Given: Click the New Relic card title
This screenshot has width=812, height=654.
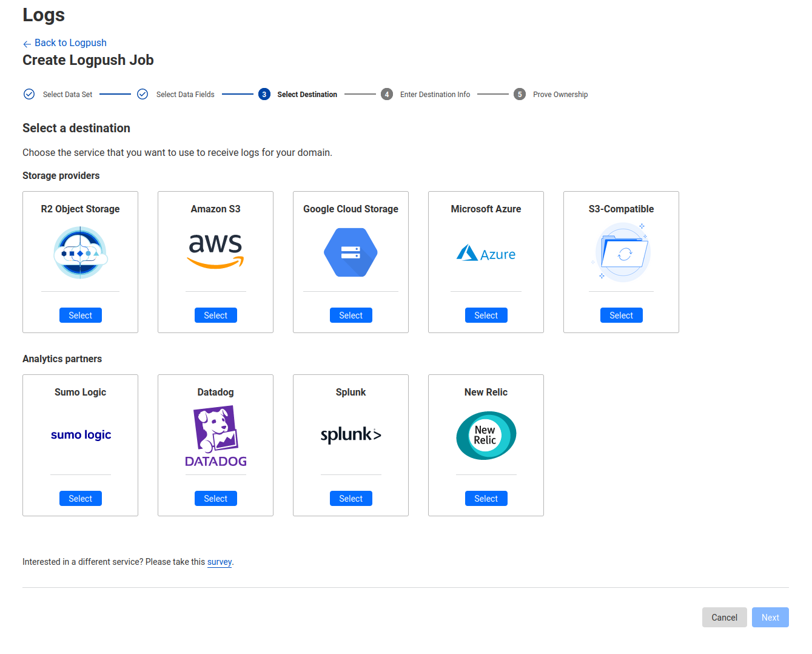Looking at the screenshot, I should tap(486, 392).
